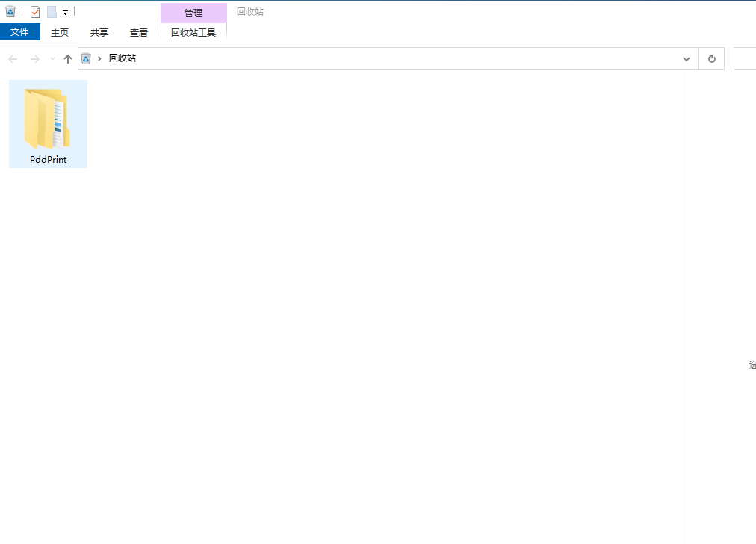Go up one folder level arrow
Image resolution: width=756 pixels, height=544 pixels.
tap(68, 59)
